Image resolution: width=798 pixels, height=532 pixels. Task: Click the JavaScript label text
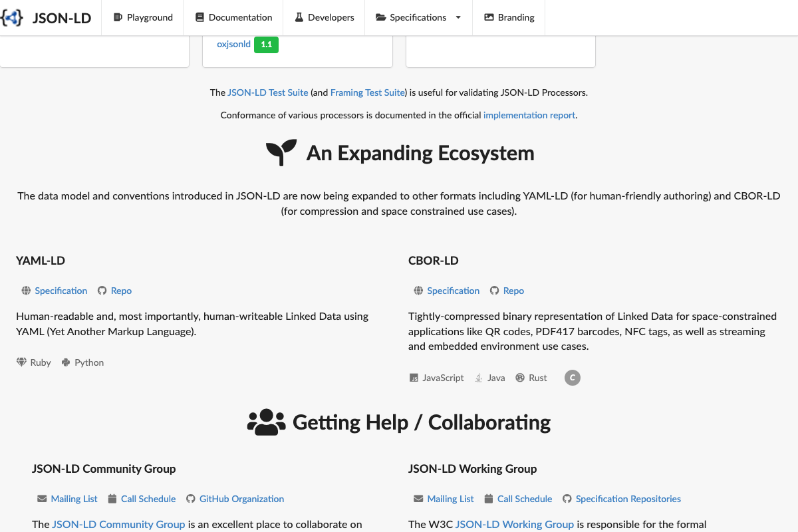[444, 378]
